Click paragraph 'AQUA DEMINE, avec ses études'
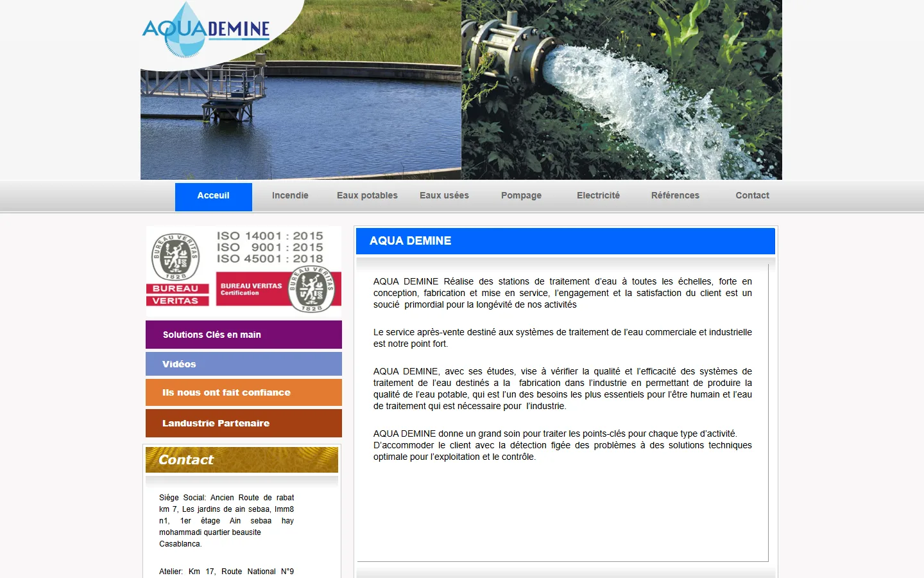This screenshot has height=578, width=924. click(563, 389)
